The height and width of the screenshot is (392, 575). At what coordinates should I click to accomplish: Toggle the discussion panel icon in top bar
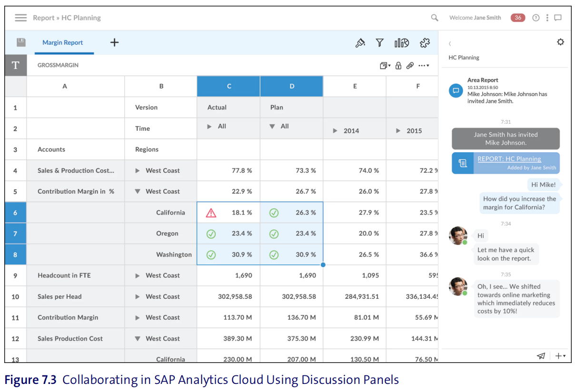tap(558, 18)
